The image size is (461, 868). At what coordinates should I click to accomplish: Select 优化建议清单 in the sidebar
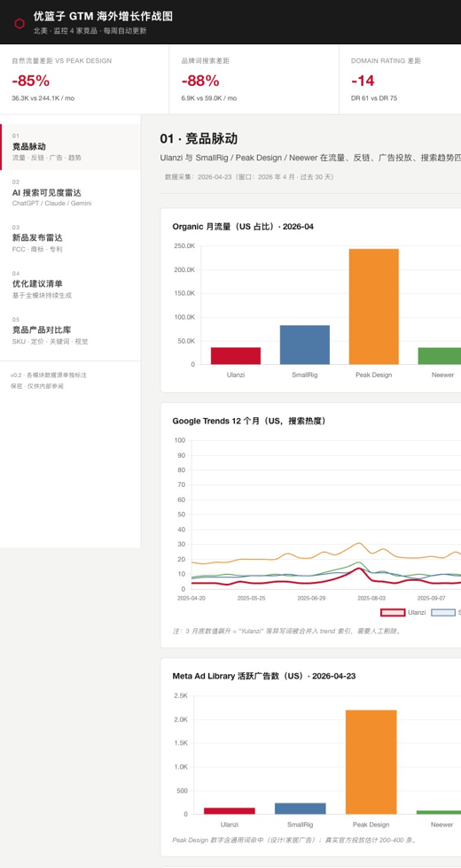[x=70, y=284]
